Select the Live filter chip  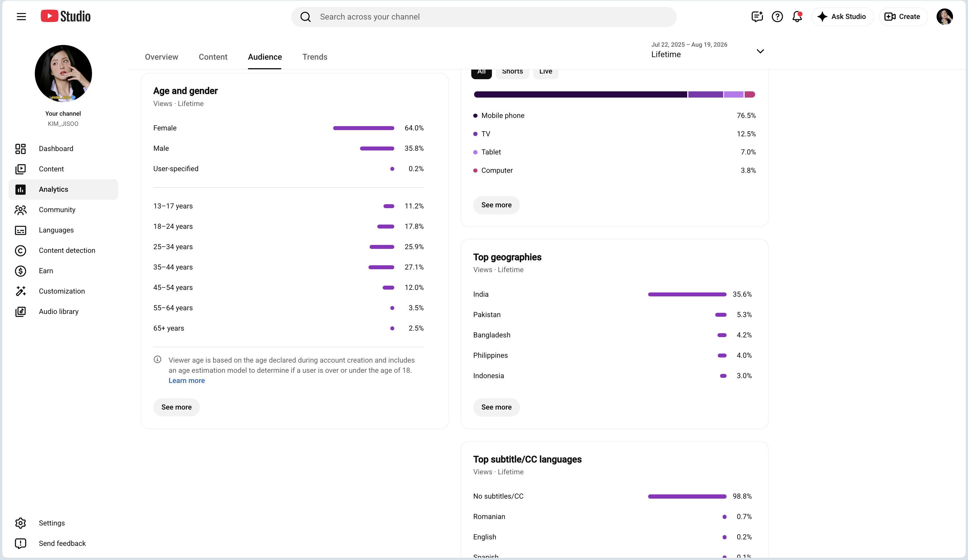point(545,72)
